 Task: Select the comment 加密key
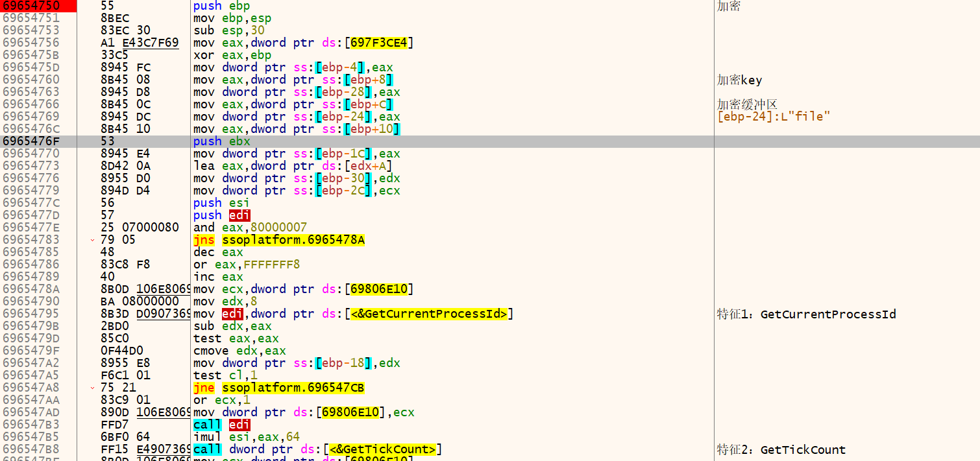point(739,80)
